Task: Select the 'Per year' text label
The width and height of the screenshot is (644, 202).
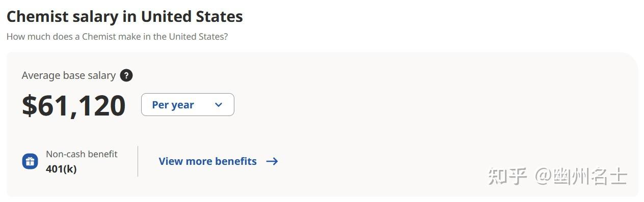Action: pyautogui.click(x=173, y=105)
